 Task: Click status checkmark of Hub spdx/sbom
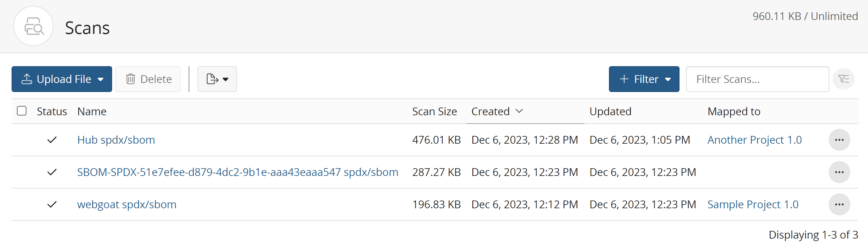pos(52,140)
